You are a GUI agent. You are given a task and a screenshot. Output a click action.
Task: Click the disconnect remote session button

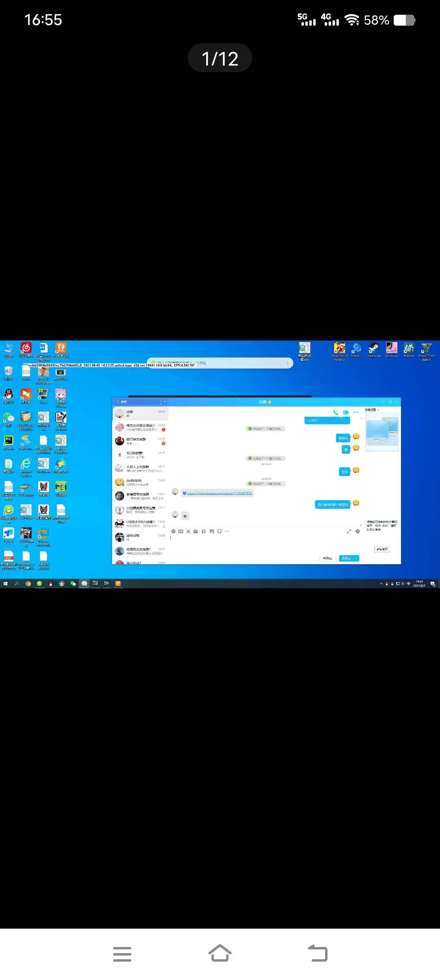click(x=382, y=550)
